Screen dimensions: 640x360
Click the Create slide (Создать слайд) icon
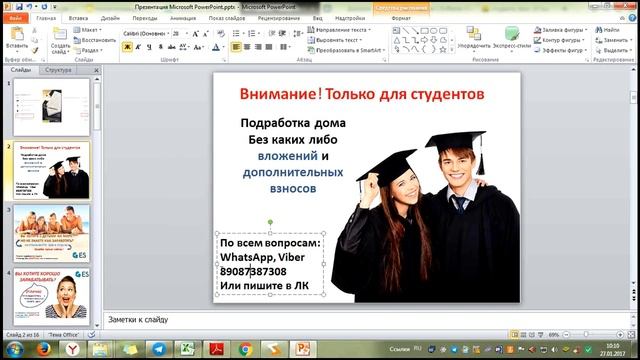[60, 34]
